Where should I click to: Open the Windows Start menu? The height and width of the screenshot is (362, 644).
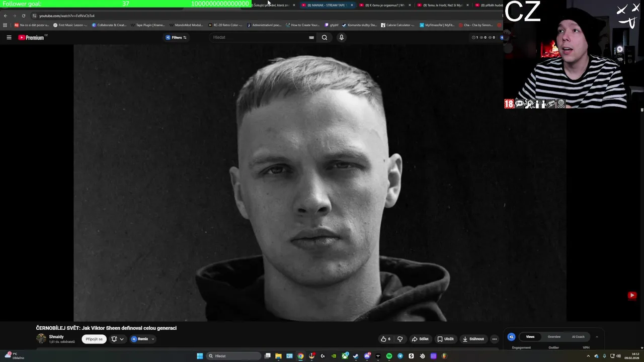point(200,356)
